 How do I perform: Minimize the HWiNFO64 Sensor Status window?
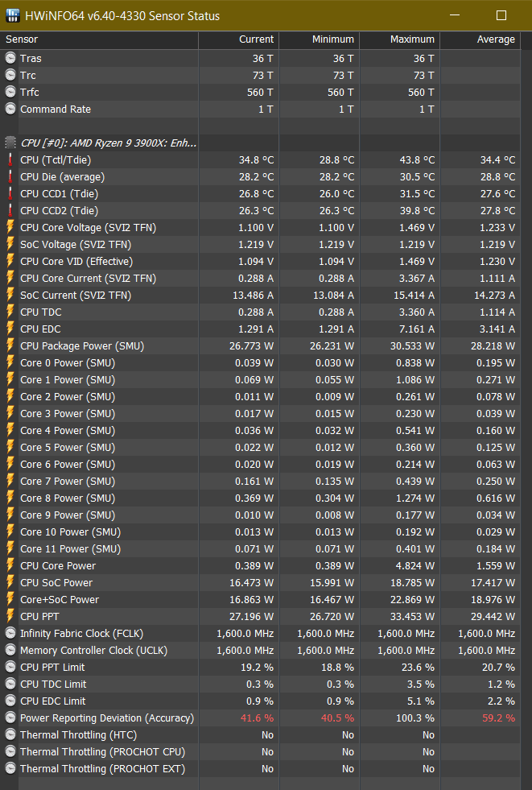tap(455, 15)
